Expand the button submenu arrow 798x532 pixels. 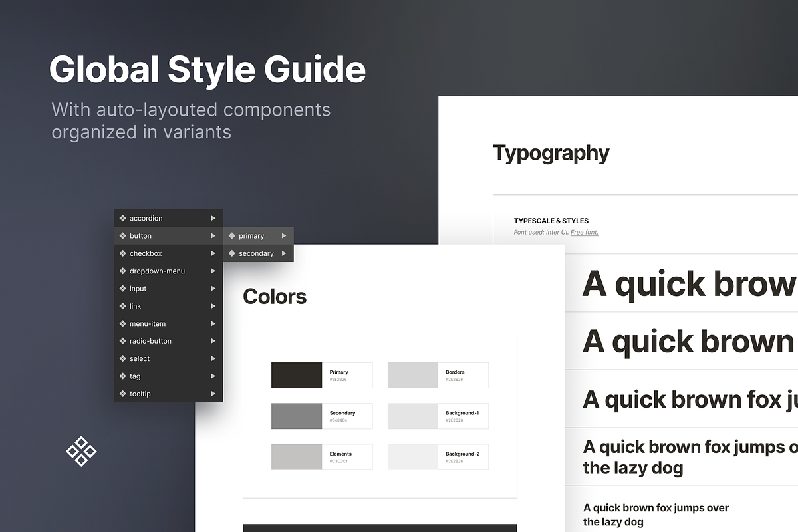[x=213, y=236]
